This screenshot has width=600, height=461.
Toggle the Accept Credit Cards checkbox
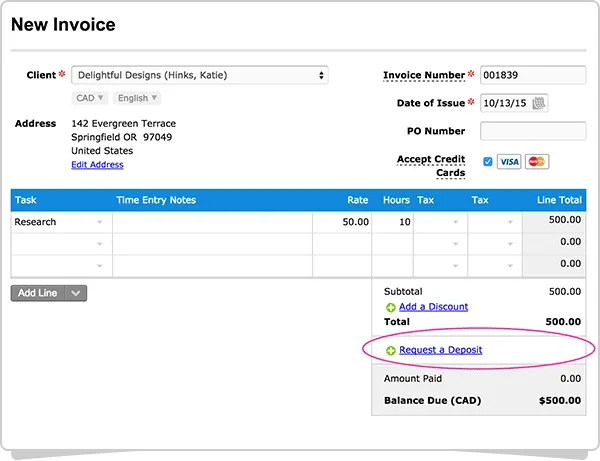[487, 162]
